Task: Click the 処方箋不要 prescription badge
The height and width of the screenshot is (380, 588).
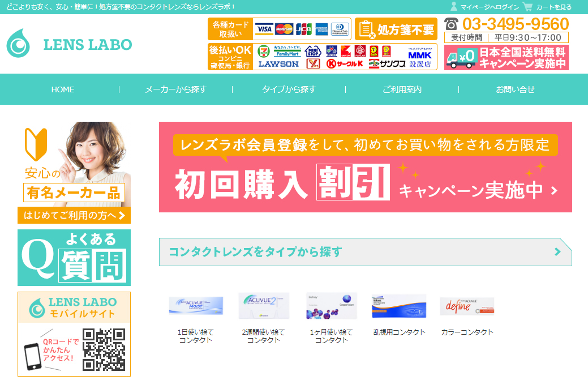Action: [x=396, y=29]
